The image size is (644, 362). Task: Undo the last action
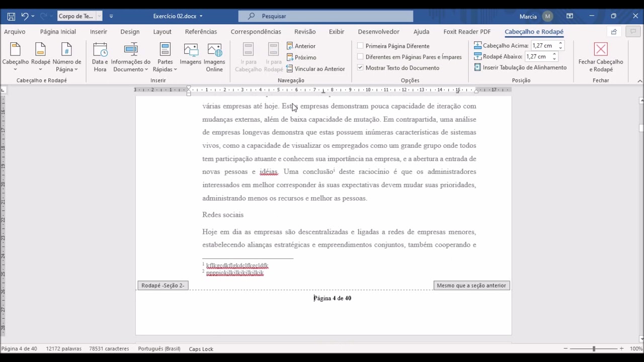point(25,16)
